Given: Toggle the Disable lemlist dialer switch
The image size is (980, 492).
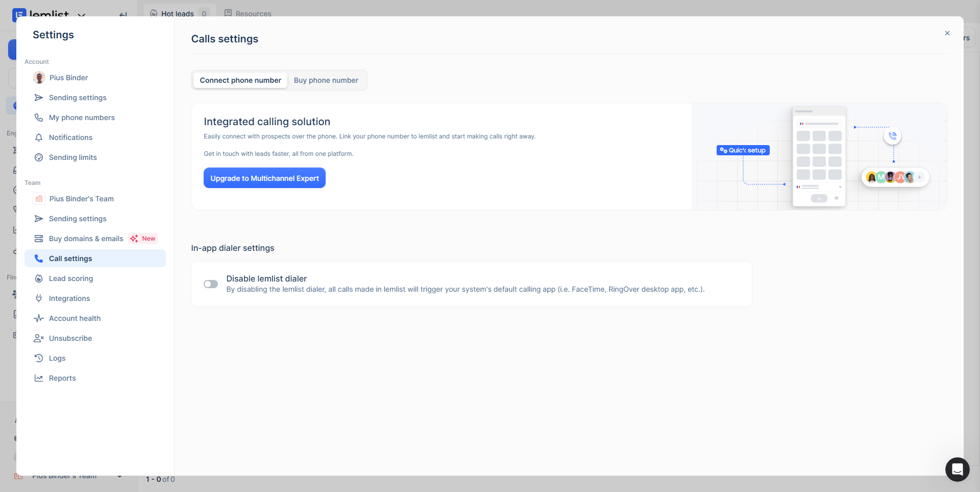Looking at the screenshot, I should coord(211,284).
